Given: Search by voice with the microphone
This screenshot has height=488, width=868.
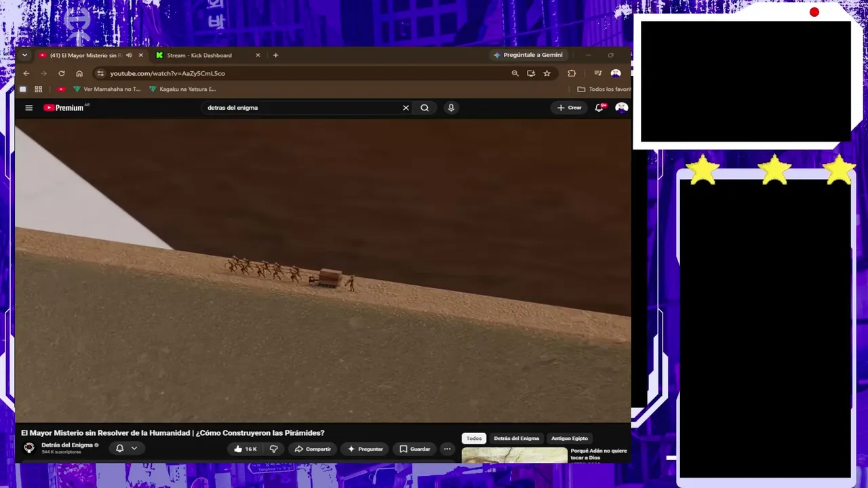Looking at the screenshot, I should [451, 108].
